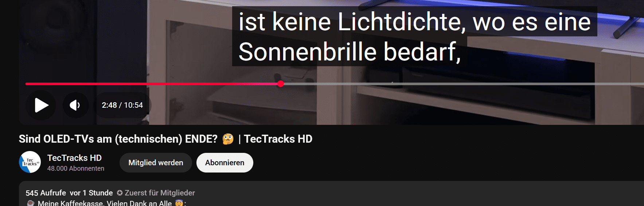This screenshot has width=644, height=206.
Task: Seek back on the red played timeline
Action: tap(151, 84)
